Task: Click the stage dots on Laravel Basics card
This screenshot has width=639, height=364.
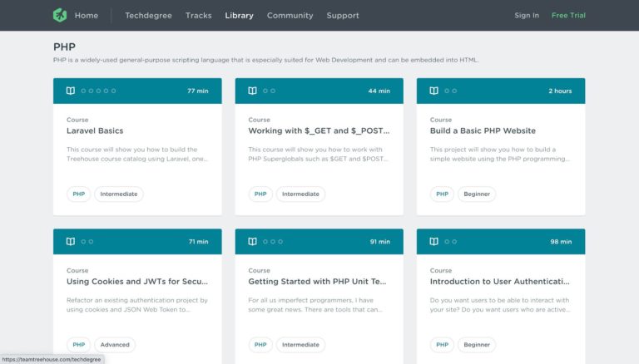Action: (x=98, y=91)
